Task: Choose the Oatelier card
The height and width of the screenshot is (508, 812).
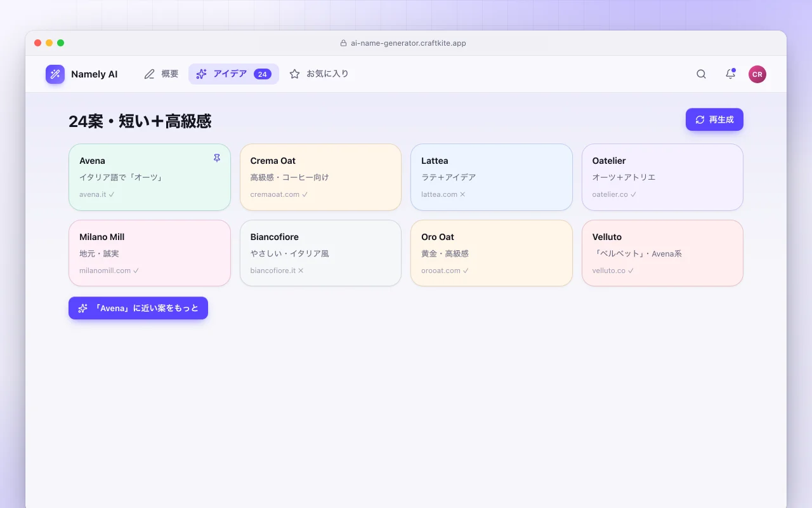Action: tap(662, 177)
